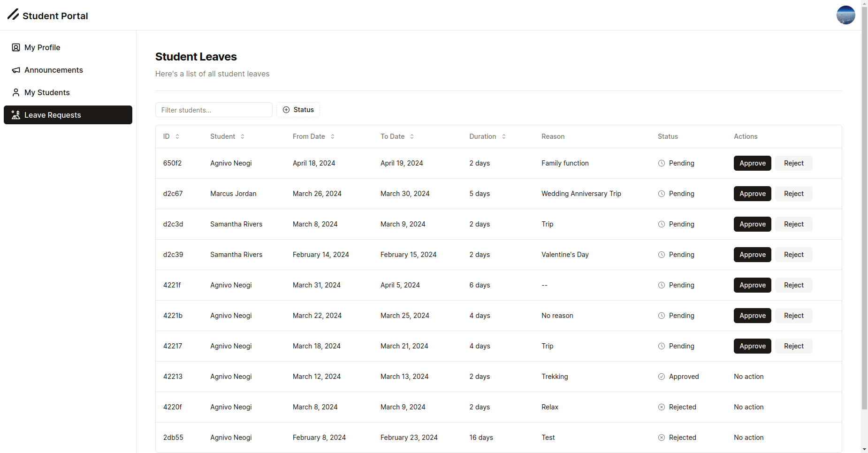Viewport: 868px width, 453px height.
Task: Click the approved check icon for leave 42213
Action: point(662,377)
